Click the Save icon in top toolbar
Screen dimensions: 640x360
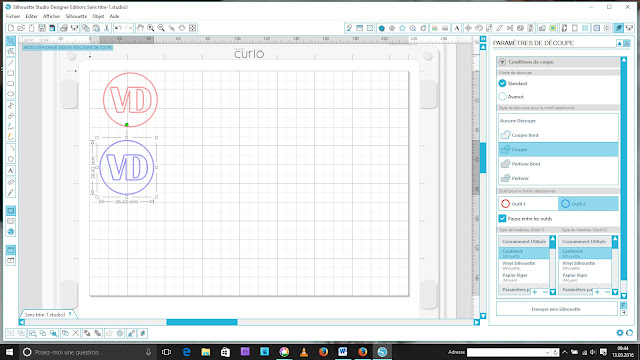pos(42,28)
